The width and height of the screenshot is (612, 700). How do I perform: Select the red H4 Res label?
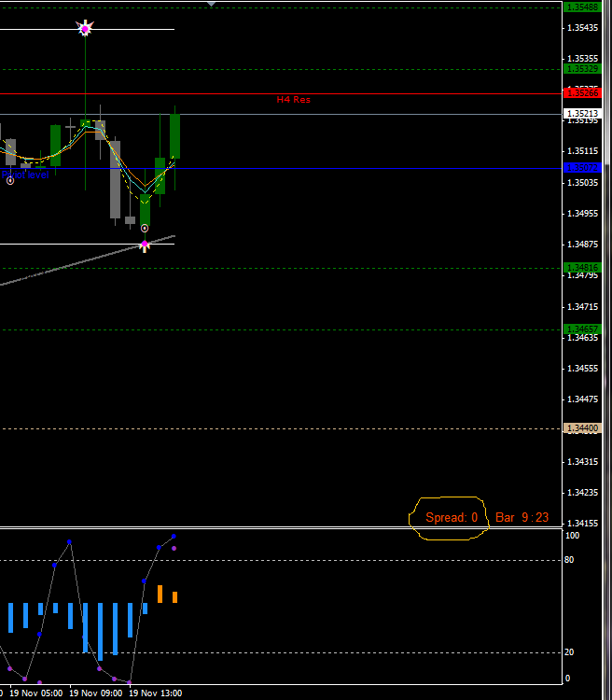point(293,99)
